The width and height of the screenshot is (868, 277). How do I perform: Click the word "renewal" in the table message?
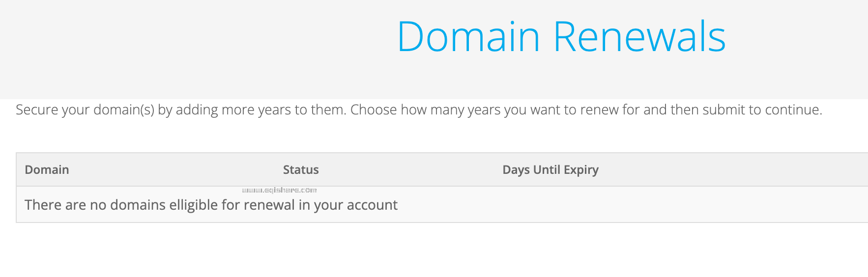tap(269, 205)
